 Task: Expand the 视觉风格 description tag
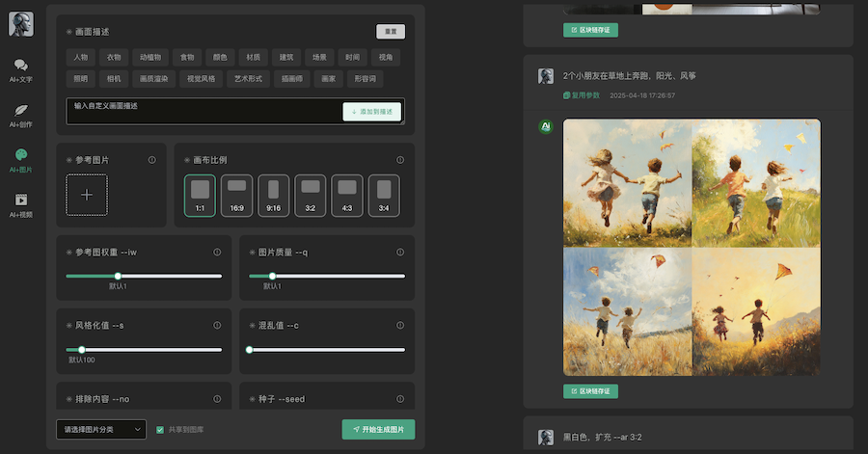pyautogui.click(x=201, y=79)
